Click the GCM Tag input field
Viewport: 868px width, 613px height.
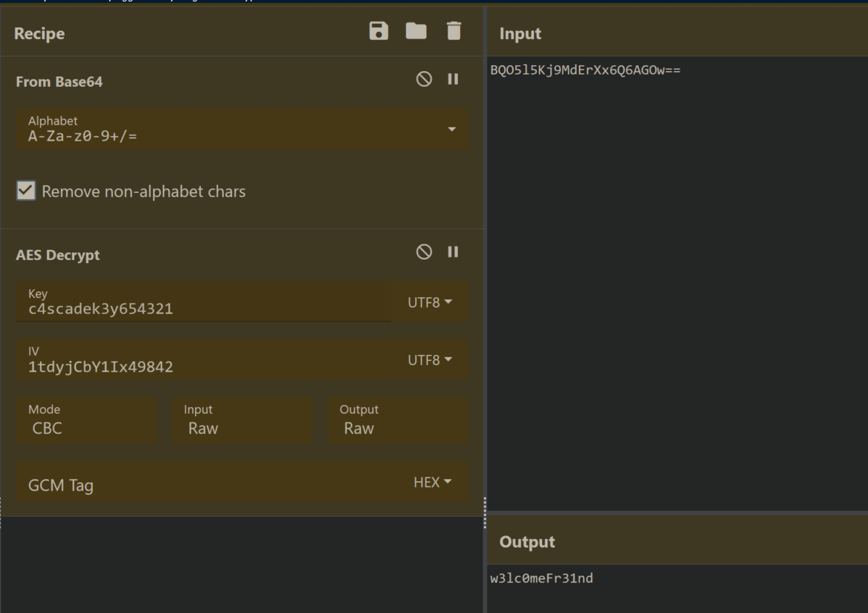tap(203, 483)
